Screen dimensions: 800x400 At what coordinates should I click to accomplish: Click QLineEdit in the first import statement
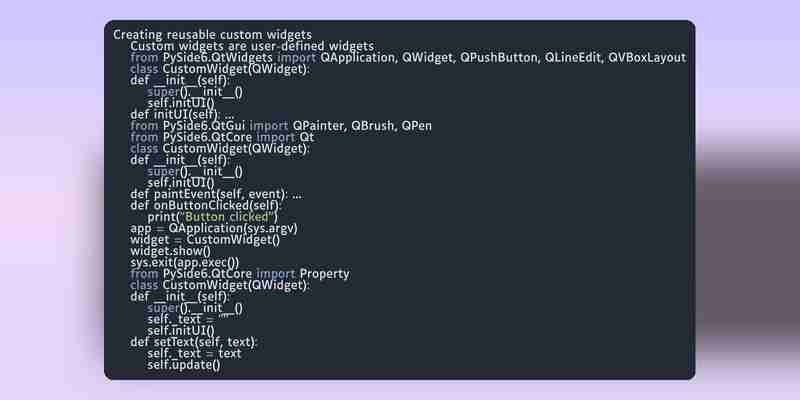click(573, 58)
